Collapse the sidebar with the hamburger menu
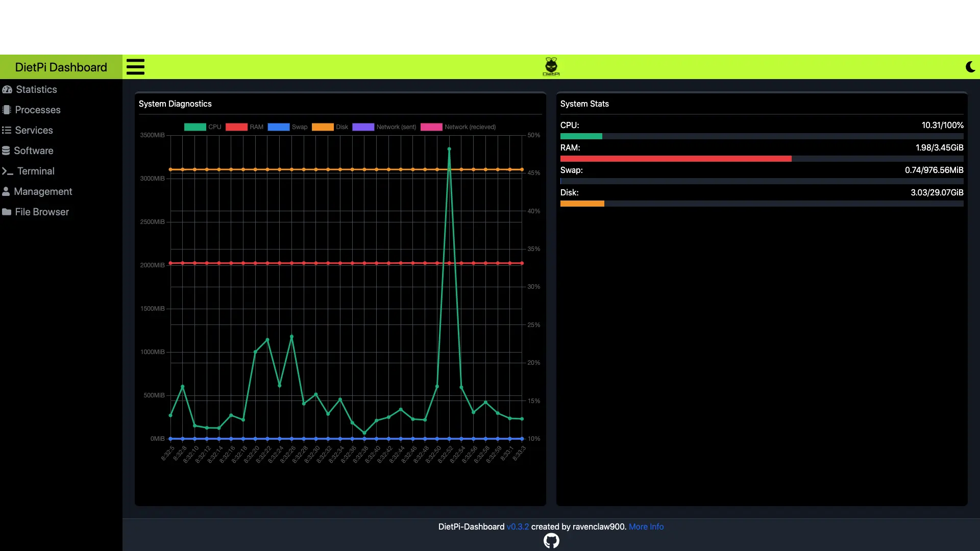 [135, 66]
